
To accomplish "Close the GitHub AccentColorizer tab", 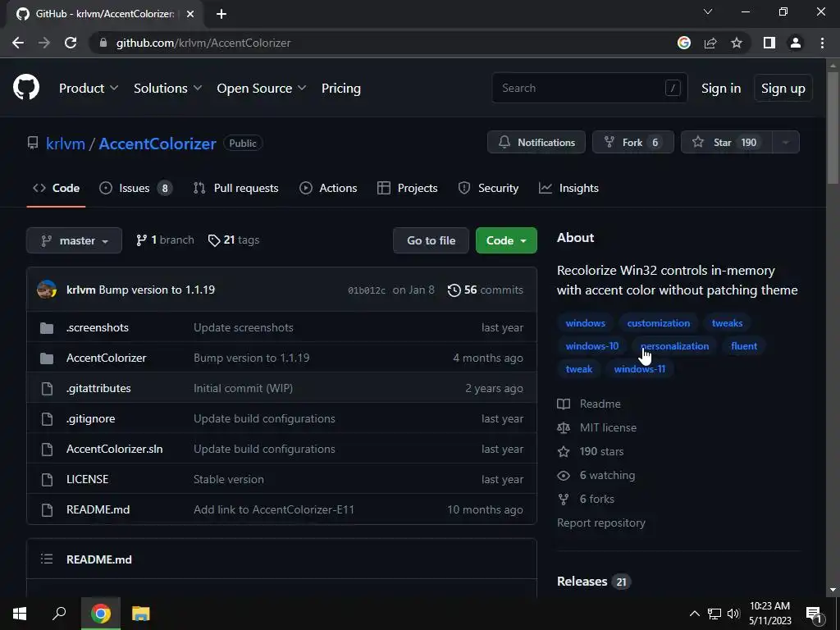I will (x=190, y=14).
